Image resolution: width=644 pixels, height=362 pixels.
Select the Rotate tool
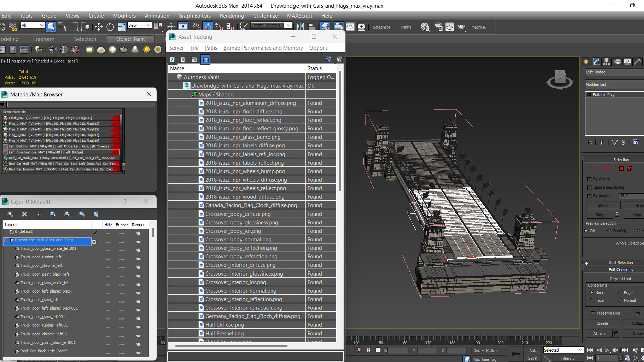coord(110,27)
